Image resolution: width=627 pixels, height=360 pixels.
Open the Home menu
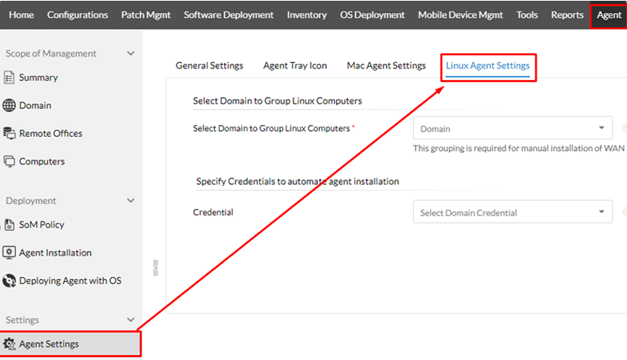coord(21,15)
